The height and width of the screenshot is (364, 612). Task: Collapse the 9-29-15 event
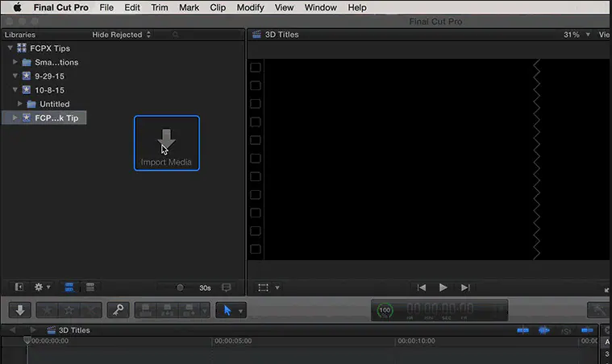pyautogui.click(x=15, y=76)
